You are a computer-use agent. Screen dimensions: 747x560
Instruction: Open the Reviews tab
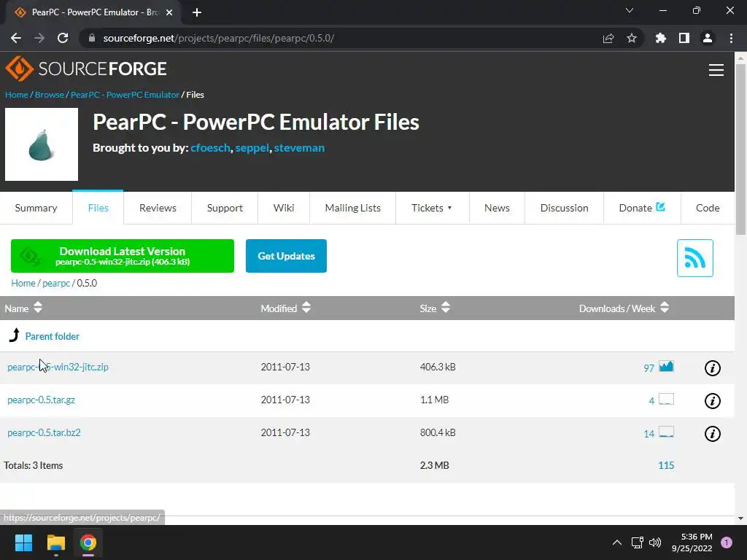(x=158, y=208)
